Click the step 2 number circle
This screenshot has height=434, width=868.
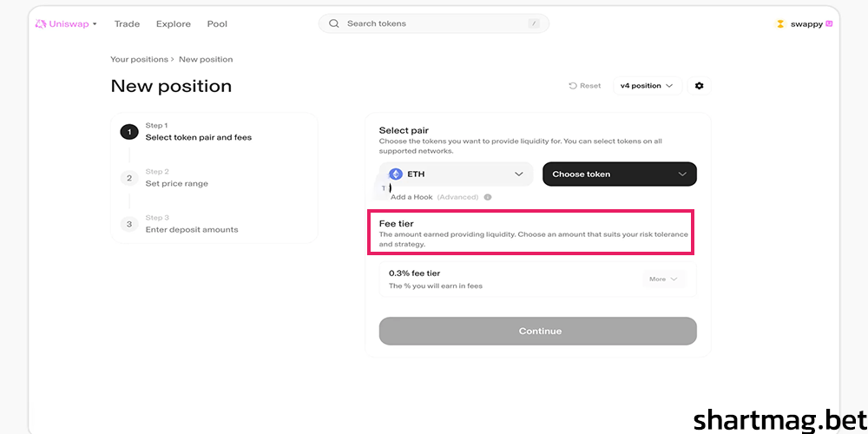coord(129,178)
